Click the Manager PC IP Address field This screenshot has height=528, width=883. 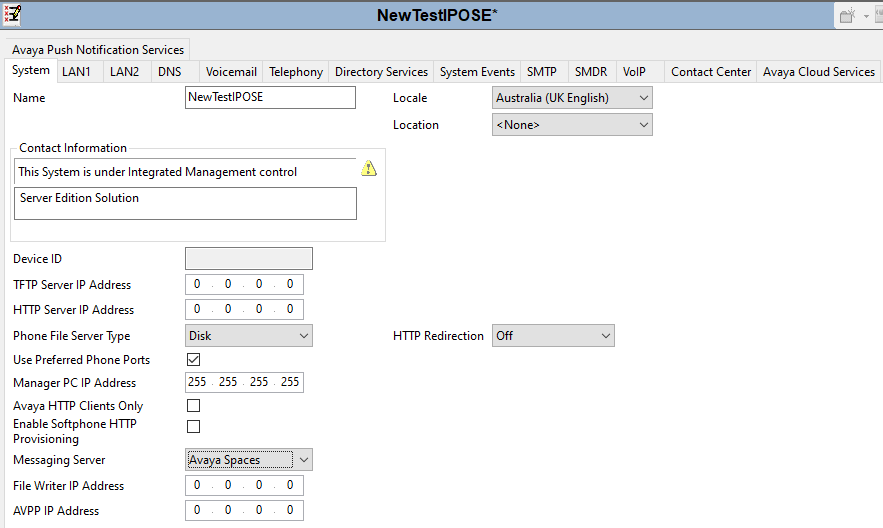coord(244,382)
